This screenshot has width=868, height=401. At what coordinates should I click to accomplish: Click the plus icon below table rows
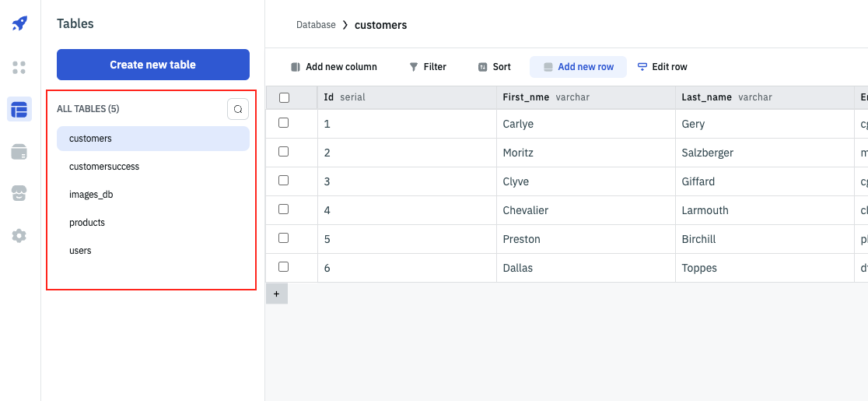(x=276, y=294)
